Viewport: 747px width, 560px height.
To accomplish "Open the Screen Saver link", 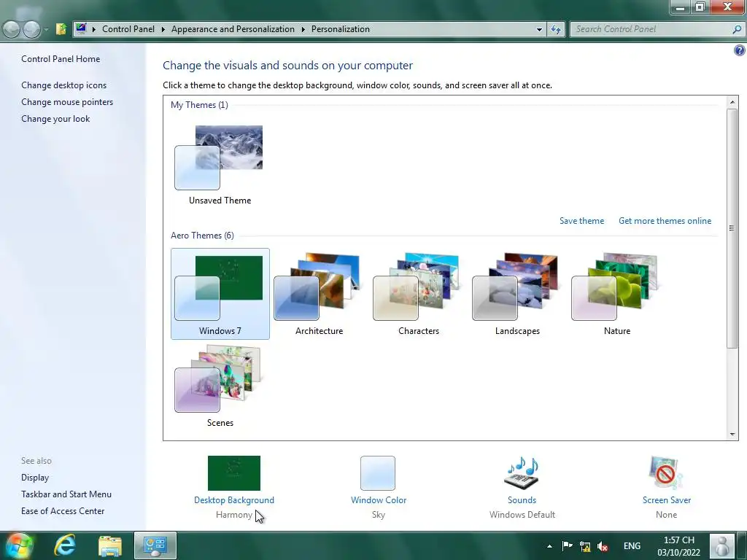I will pyautogui.click(x=667, y=500).
